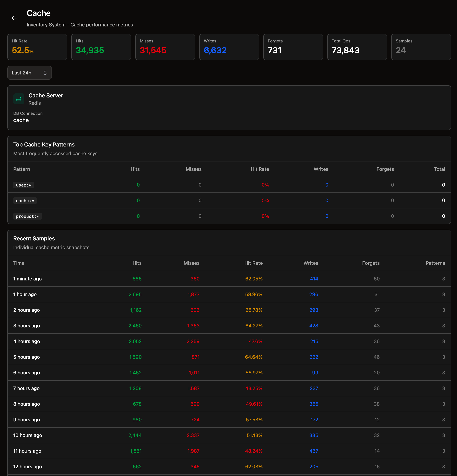Click the Hits card showing 34,935
Viewport: 457px width, 476px height.
click(101, 47)
